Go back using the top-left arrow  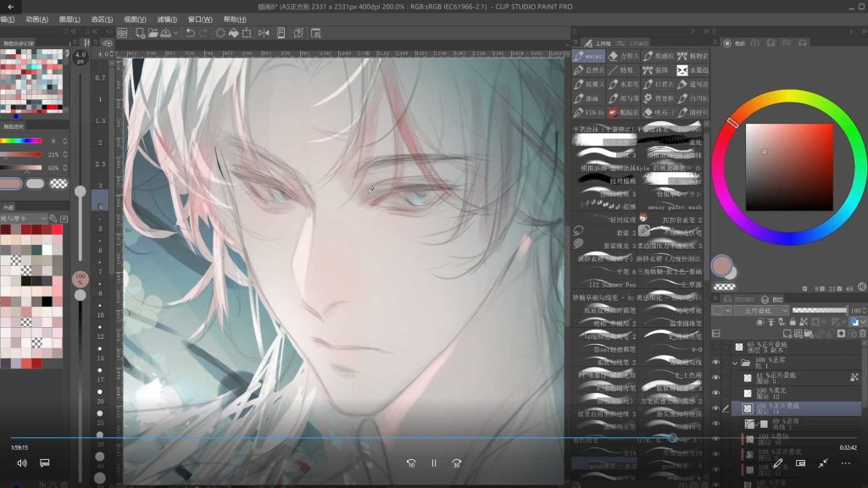point(10,7)
